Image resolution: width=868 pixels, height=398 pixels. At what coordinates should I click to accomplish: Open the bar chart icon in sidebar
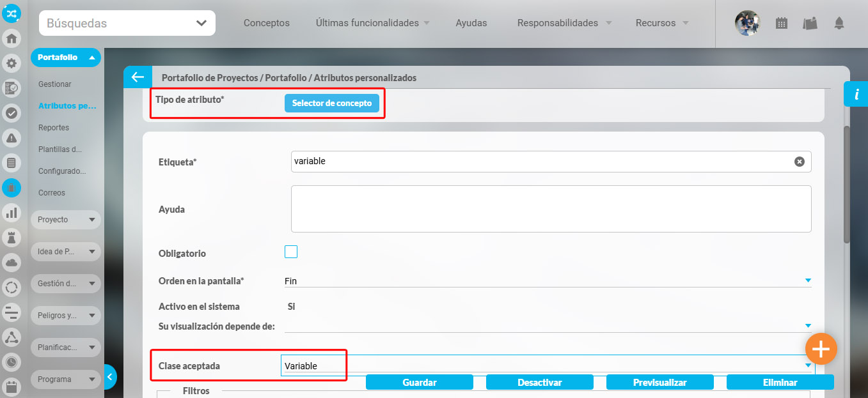pyautogui.click(x=12, y=213)
